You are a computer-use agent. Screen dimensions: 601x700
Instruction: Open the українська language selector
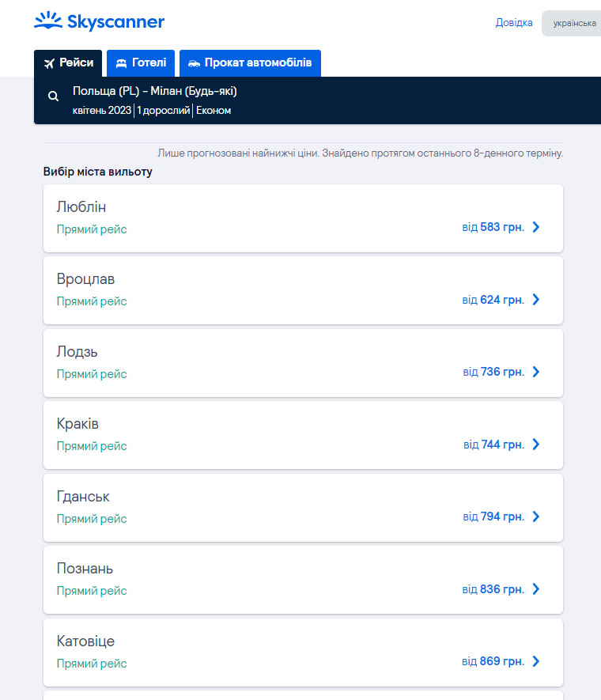point(572,23)
